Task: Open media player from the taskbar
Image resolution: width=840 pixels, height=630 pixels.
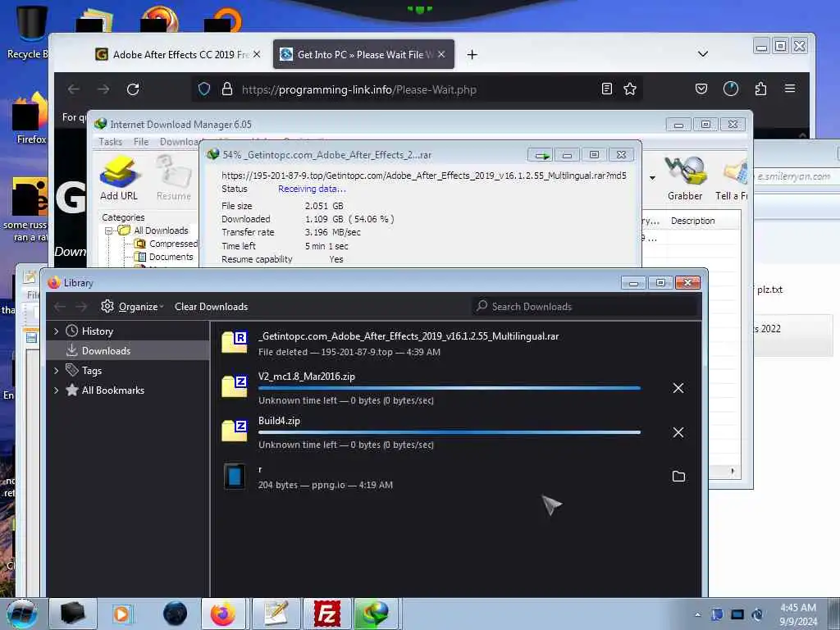Action: [121, 614]
